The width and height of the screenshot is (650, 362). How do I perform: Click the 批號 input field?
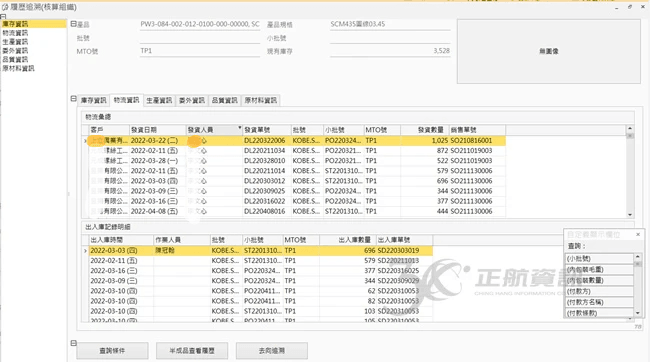point(200,38)
